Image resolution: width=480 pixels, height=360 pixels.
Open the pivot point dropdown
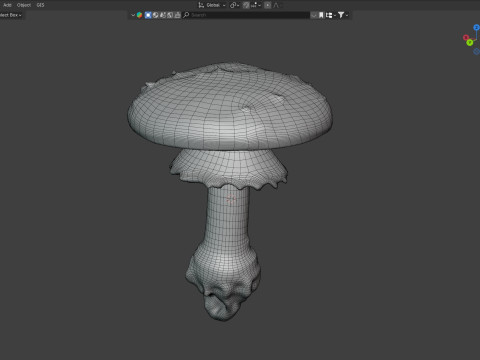click(x=234, y=5)
